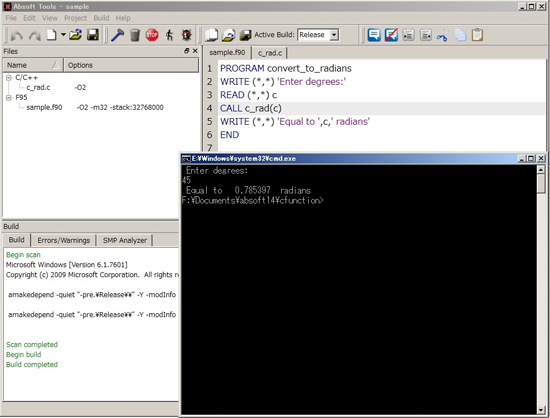Viewport: 550px width, 418px height.
Task: Click the floppy disk Save icon
Action: 93,35
